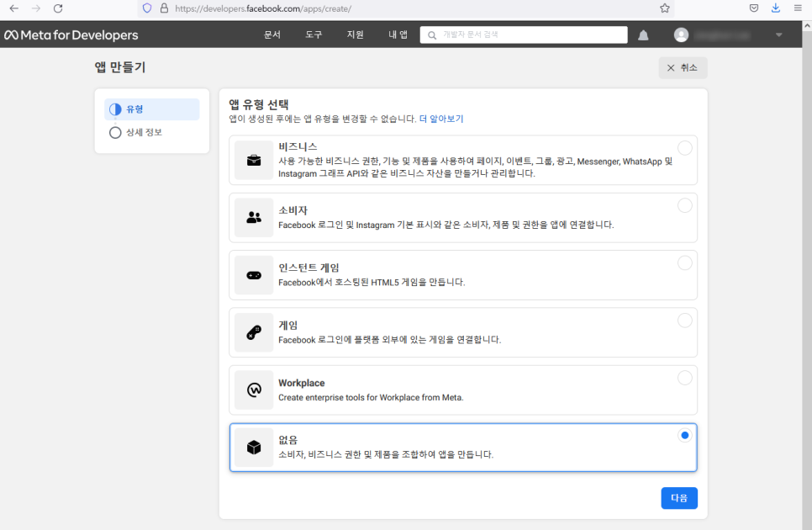Select the 비즈니스 radio button

coord(684,148)
